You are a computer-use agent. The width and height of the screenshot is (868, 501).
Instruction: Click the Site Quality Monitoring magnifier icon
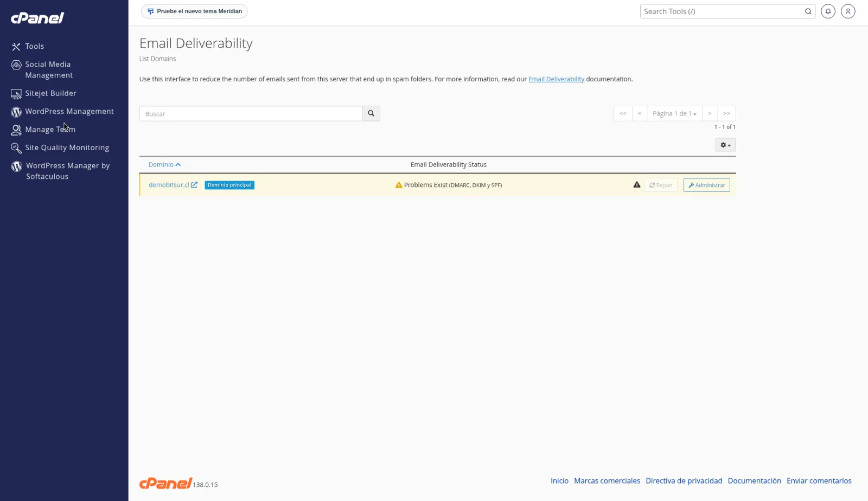pos(16,148)
